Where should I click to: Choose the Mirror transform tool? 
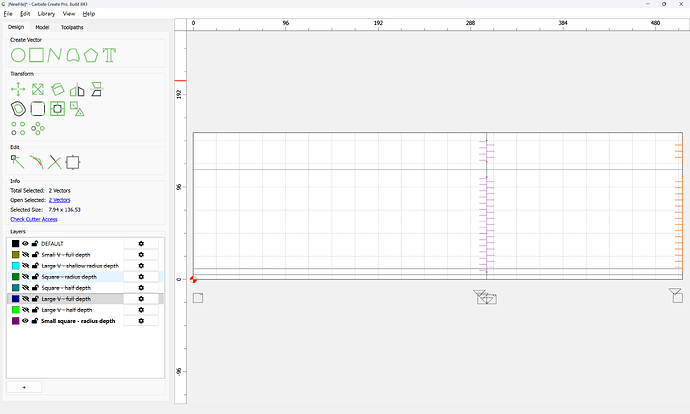pos(77,89)
